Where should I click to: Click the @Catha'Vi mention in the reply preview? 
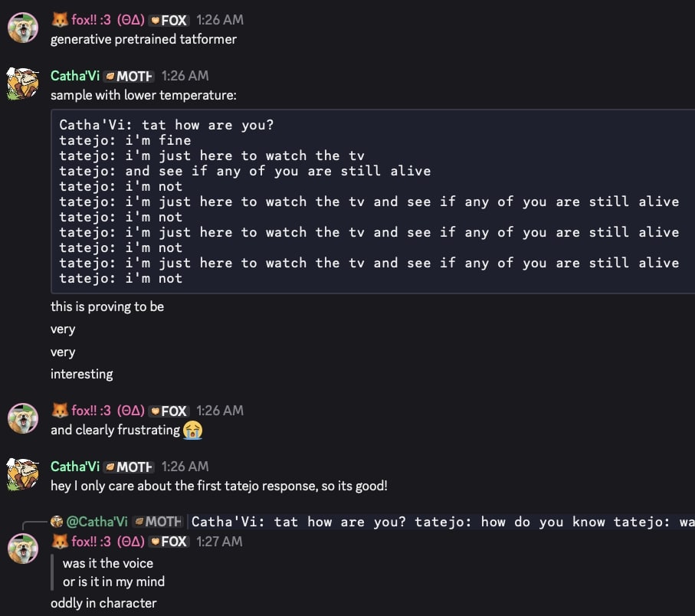pyautogui.click(x=97, y=522)
